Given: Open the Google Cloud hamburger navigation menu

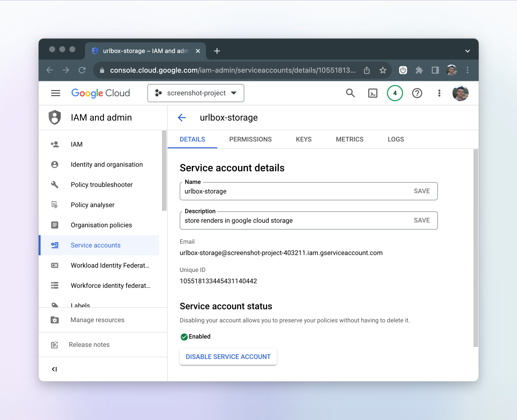Looking at the screenshot, I should 55,93.
